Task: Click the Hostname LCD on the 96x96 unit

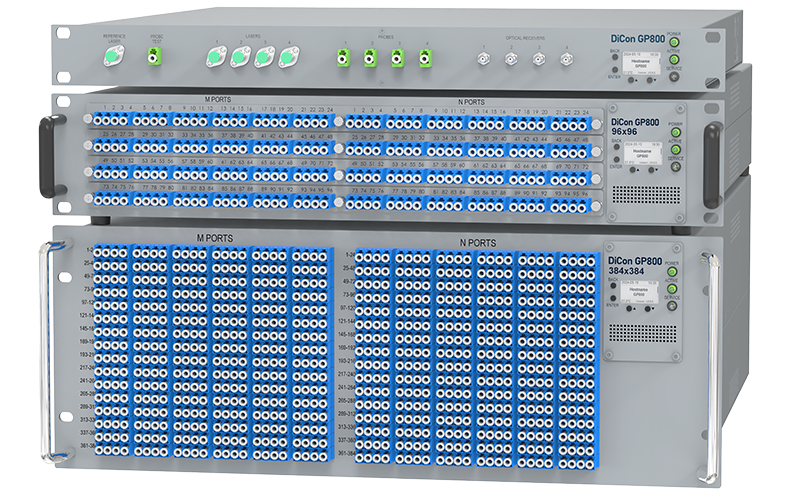Action: [643, 153]
